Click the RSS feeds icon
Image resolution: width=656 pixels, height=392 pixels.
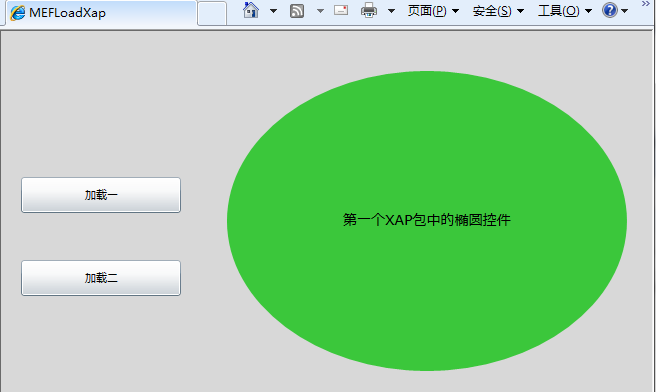point(297,11)
